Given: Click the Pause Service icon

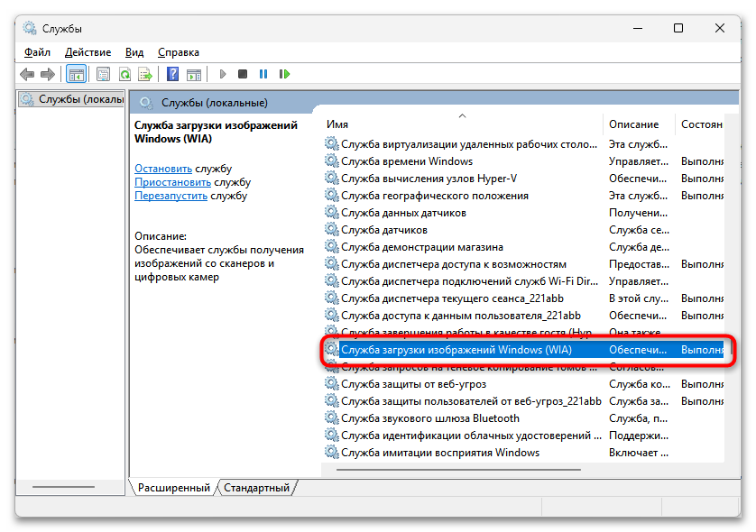Looking at the screenshot, I should coord(263,74).
